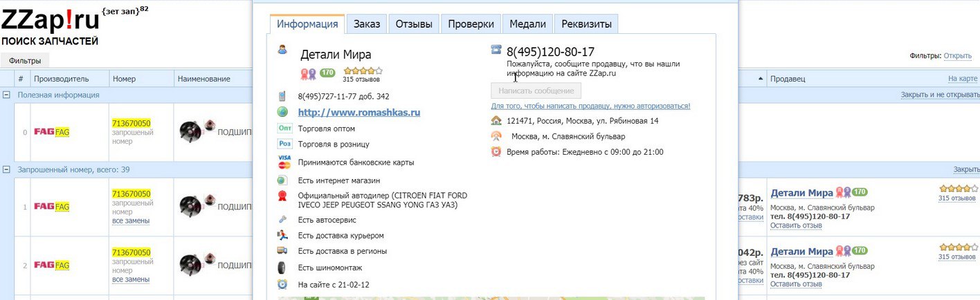Click the alarm clock 'На сайте' icon
Image resolution: width=980 pixels, height=300 pixels.
(282, 284)
